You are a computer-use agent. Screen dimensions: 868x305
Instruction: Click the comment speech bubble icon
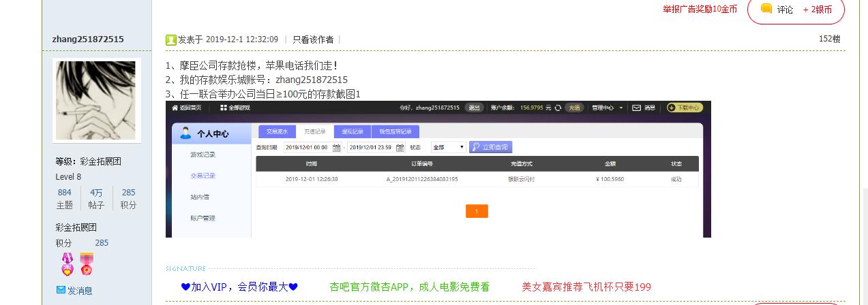coord(766,8)
